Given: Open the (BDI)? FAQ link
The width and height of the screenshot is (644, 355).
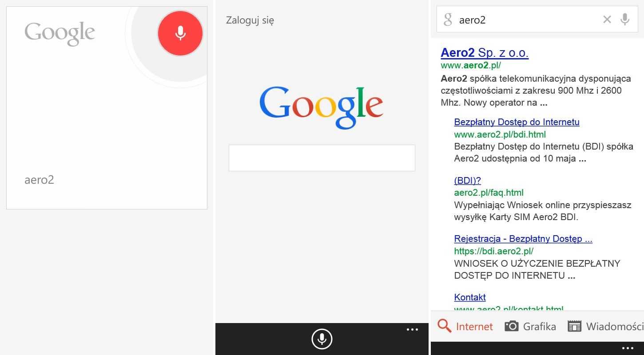Looking at the screenshot, I should point(467,181).
